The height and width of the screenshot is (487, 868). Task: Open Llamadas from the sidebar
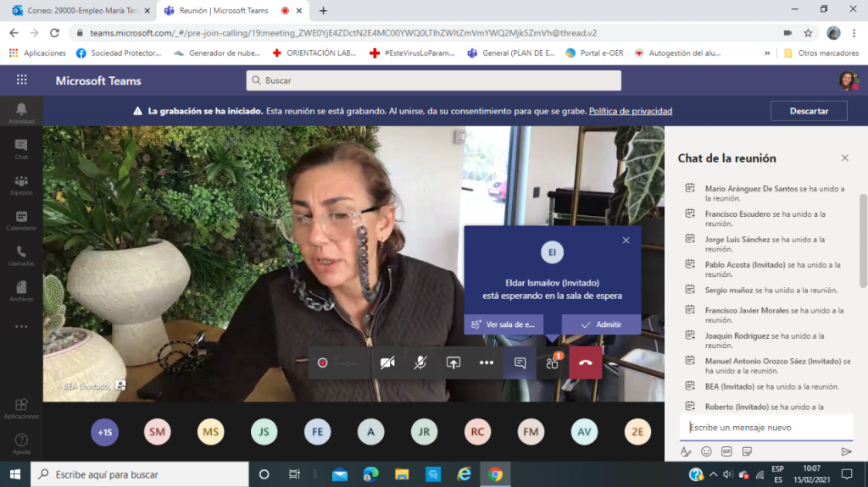(x=21, y=257)
